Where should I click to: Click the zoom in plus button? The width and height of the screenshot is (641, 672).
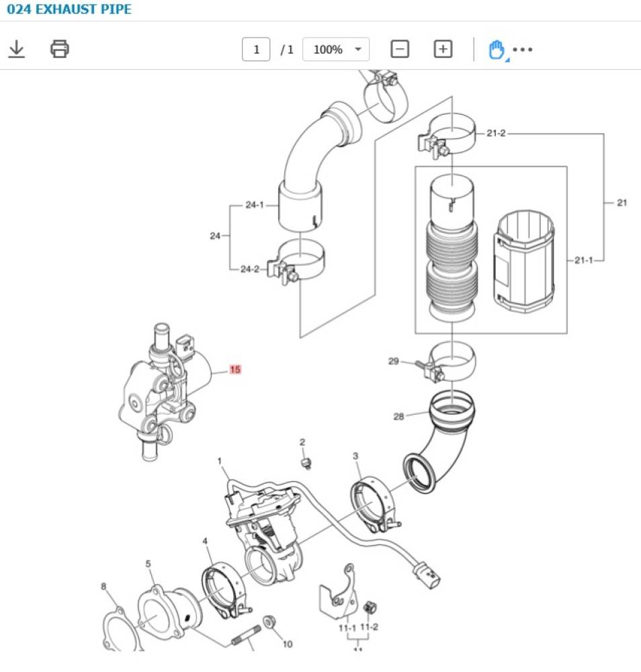pyautogui.click(x=443, y=49)
